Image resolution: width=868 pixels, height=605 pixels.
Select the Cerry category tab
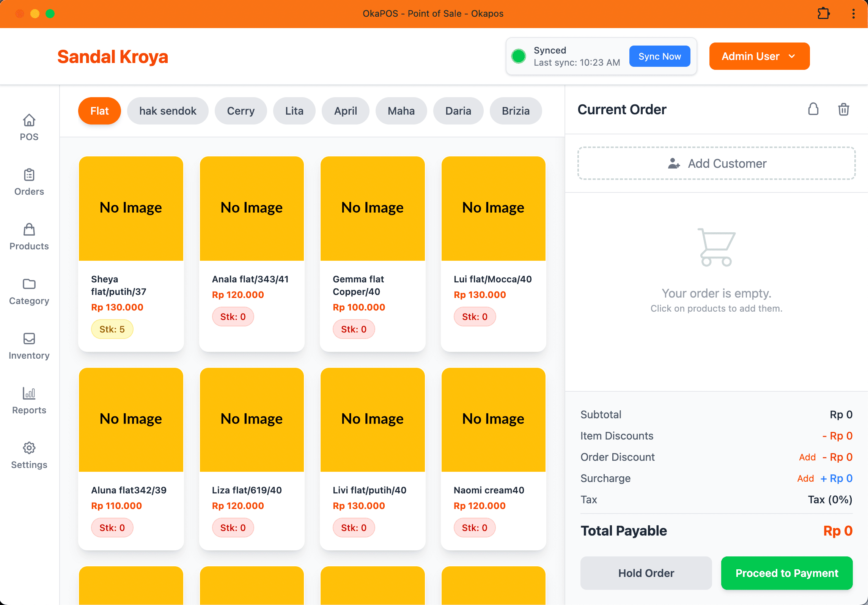point(241,111)
